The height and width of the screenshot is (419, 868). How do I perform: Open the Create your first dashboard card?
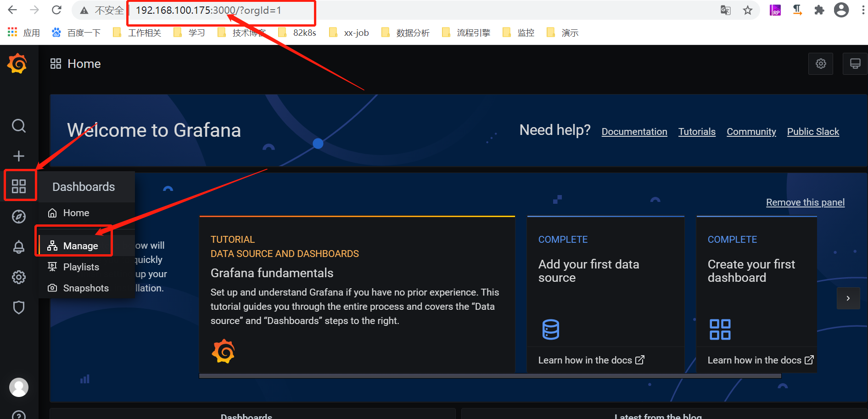click(756, 294)
